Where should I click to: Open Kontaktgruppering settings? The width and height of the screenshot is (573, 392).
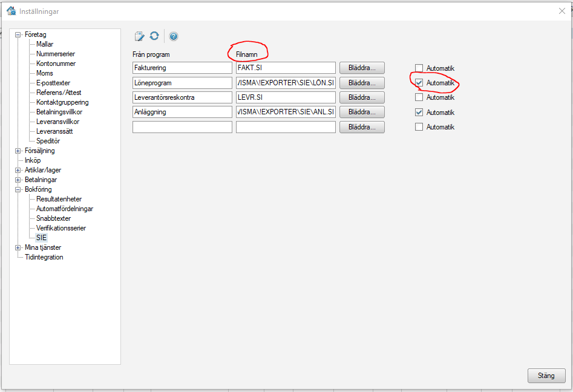62,102
